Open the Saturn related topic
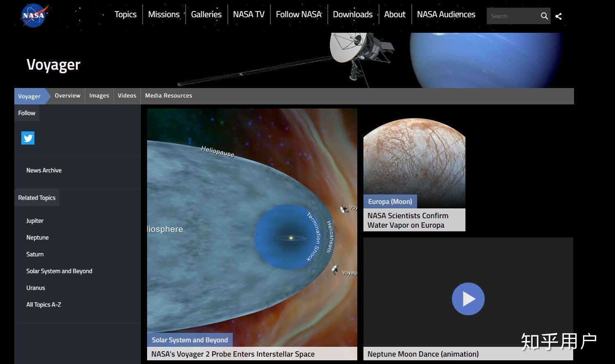Screen dimensions: 615x364 pyautogui.click(x=35, y=254)
